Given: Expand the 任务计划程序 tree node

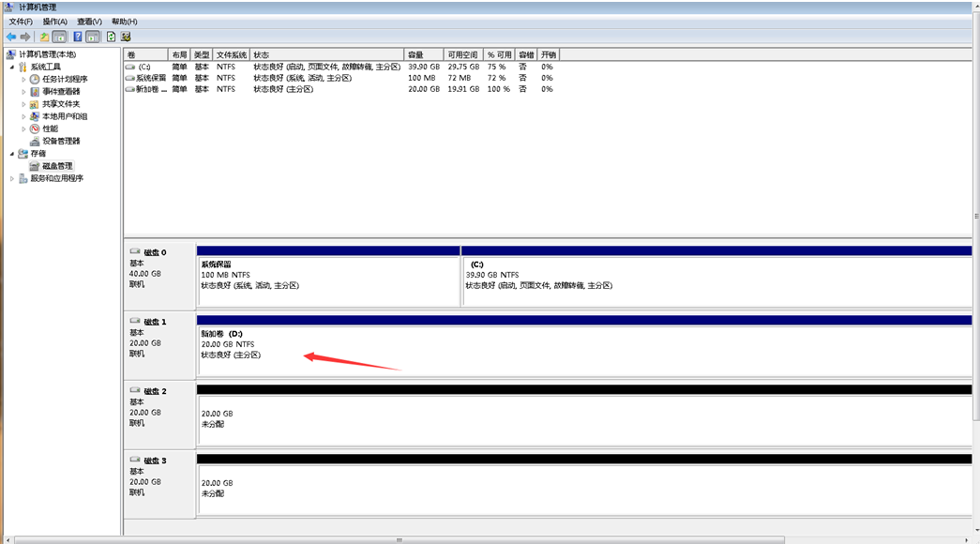Looking at the screenshot, I should pyautogui.click(x=24, y=80).
